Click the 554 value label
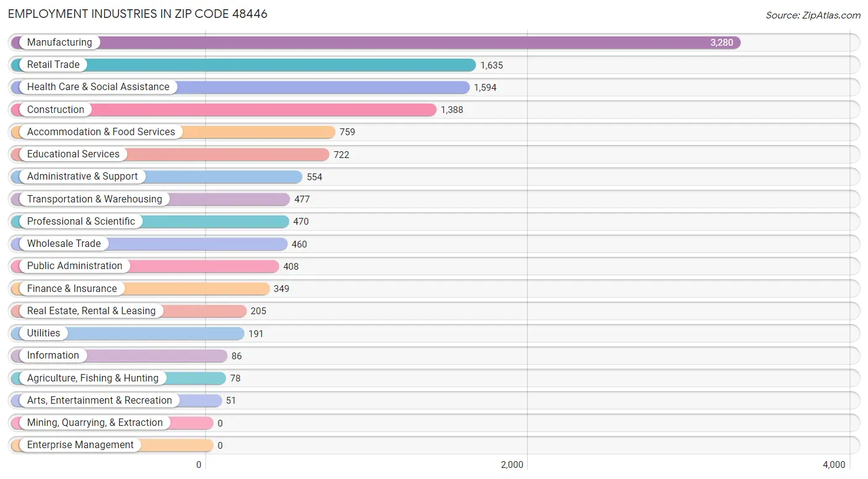Image resolution: width=868 pixels, height=479 pixels. pyautogui.click(x=314, y=177)
